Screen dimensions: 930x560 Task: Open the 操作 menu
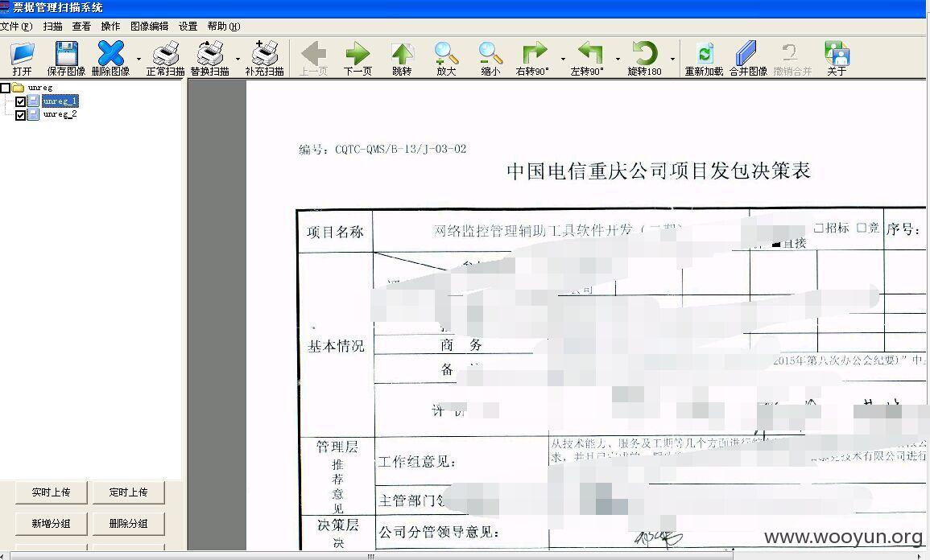(x=110, y=26)
